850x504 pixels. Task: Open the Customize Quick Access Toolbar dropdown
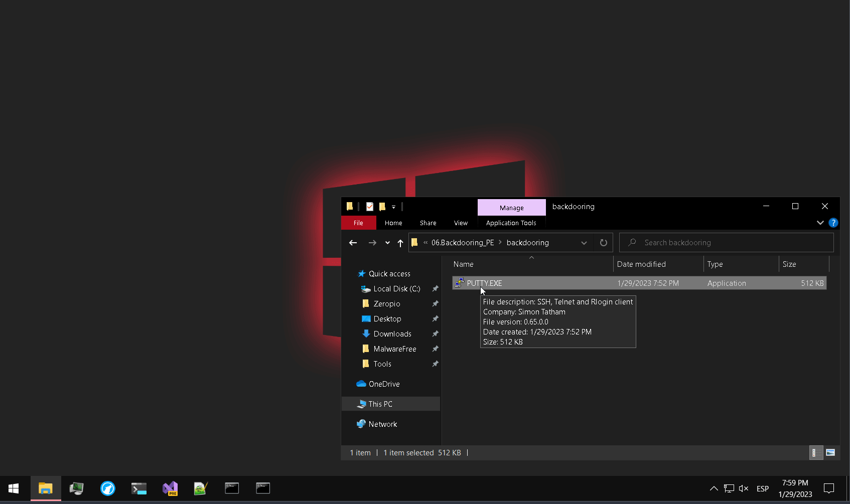coord(394,207)
